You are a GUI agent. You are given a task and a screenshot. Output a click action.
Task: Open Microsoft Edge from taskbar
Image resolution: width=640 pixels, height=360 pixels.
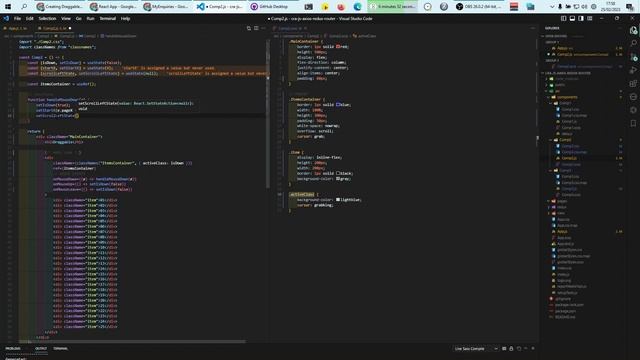(358, 7)
